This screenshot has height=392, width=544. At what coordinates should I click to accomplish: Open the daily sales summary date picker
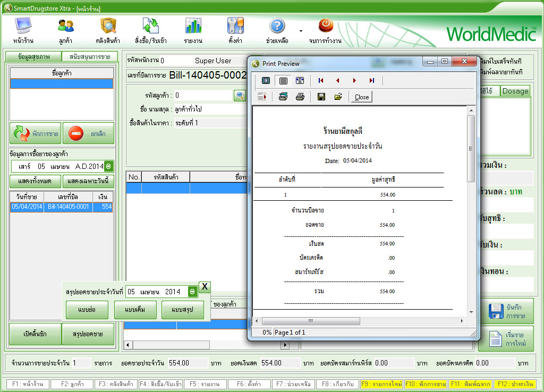pos(192,292)
